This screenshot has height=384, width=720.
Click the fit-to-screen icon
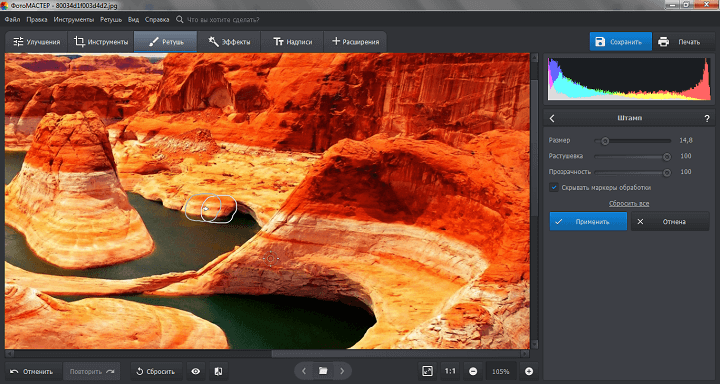pos(428,371)
